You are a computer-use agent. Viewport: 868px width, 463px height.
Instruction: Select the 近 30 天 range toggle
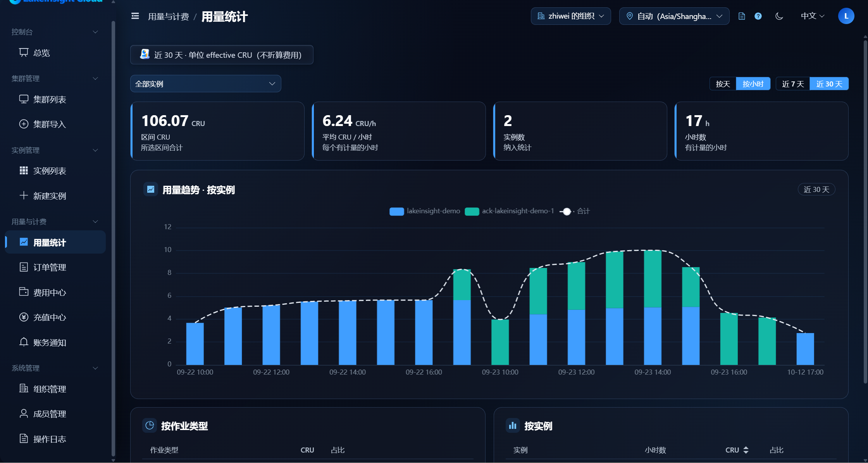tap(829, 84)
